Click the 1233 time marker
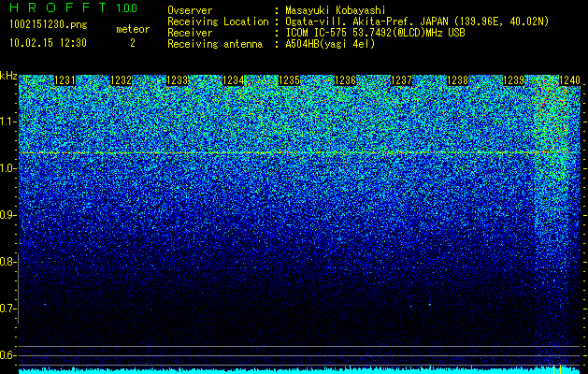This screenshot has width=588, height=374. (177, 80)
